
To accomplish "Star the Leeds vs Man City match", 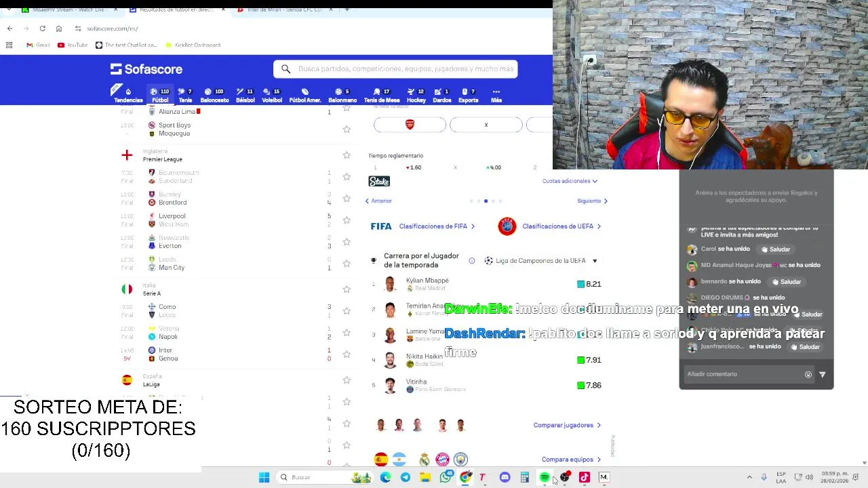I will [x=347, y=263].
